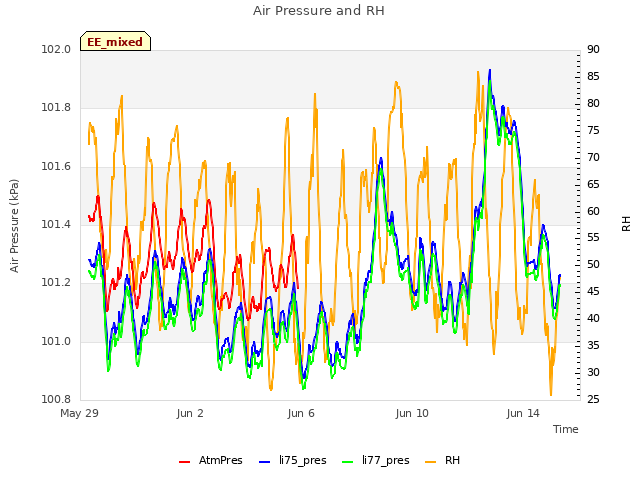Click the 101.6 pressure axis value
The image size is (640, 480).
(56, 167)
